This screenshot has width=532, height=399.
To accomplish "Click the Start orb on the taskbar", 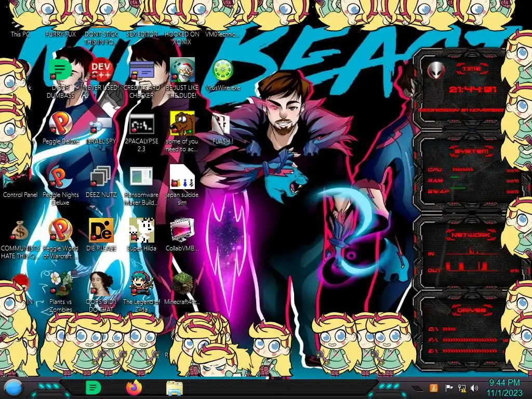I will [x=14, y=388].
